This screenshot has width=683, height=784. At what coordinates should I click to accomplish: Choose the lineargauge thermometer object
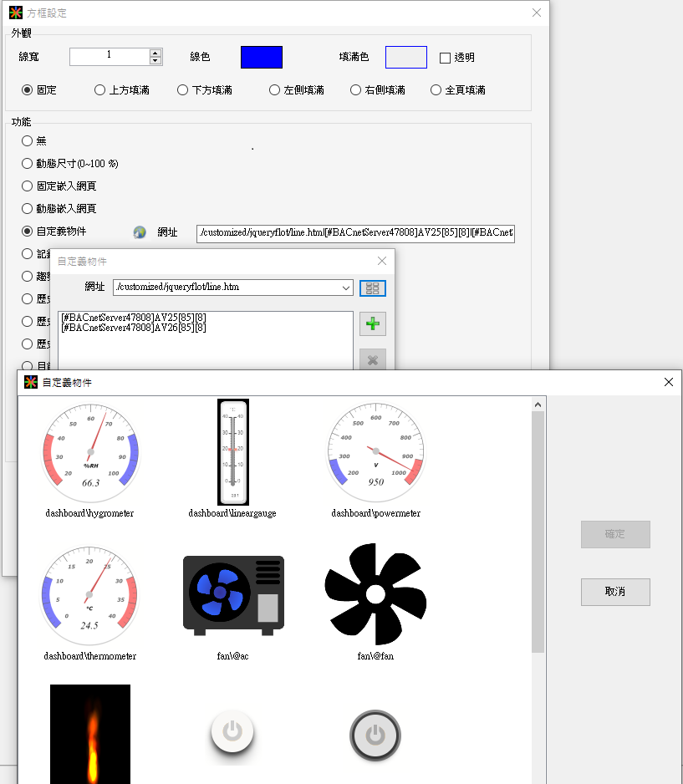[x=232, y=452]
